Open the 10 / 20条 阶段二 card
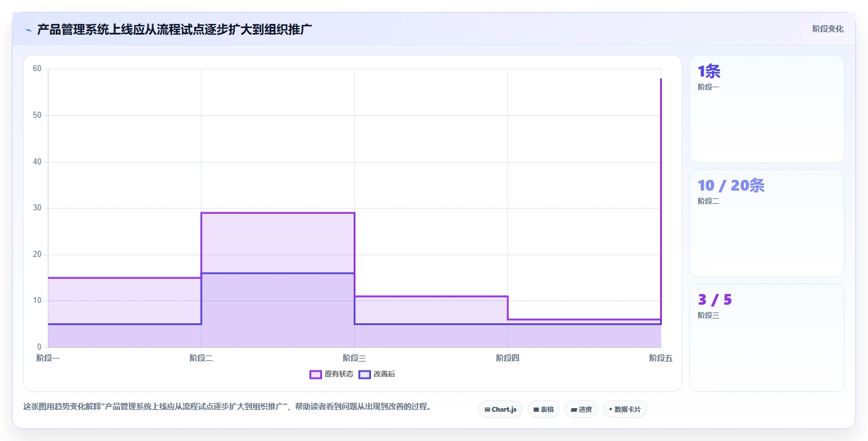The height and width of the screenshot is (441, 868). (x=767, y=223)
